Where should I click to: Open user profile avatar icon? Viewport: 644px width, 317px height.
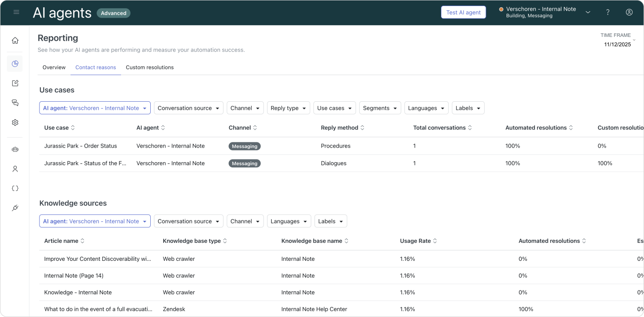click(x=629, y=12)
